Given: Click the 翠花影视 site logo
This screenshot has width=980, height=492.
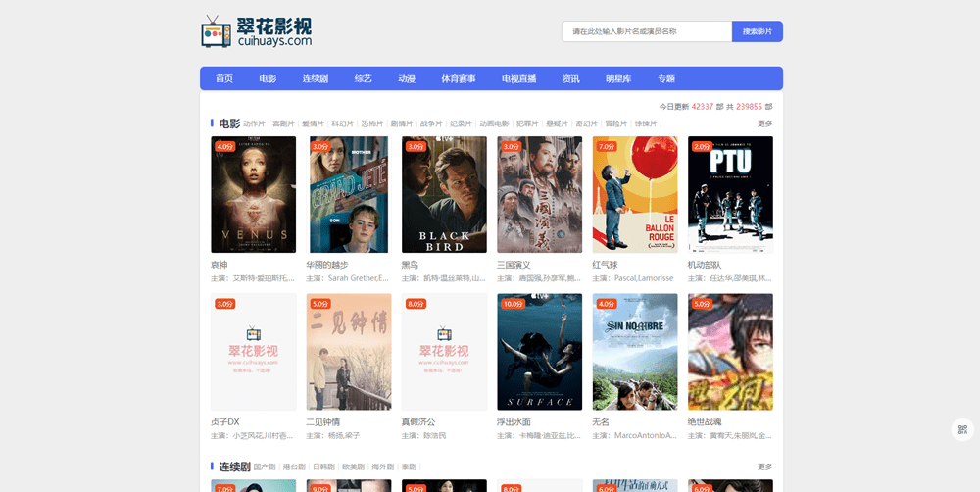Looking at the screenshot, I should (x=256, y=31).
